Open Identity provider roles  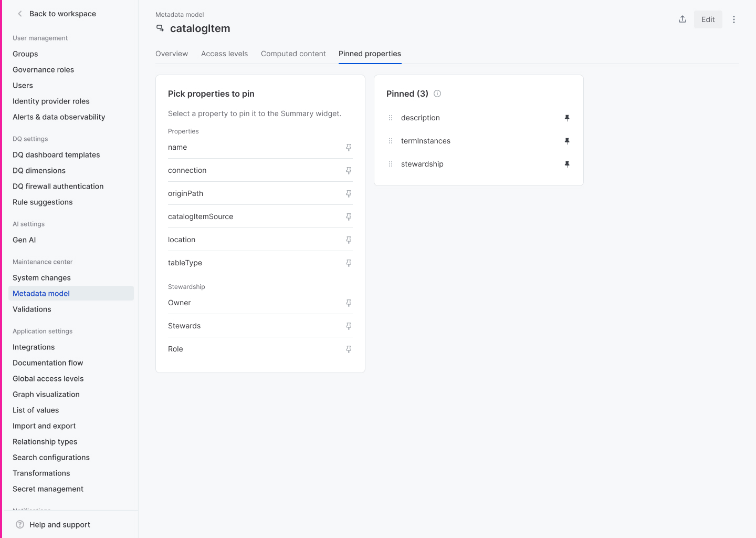pos(51,101)
